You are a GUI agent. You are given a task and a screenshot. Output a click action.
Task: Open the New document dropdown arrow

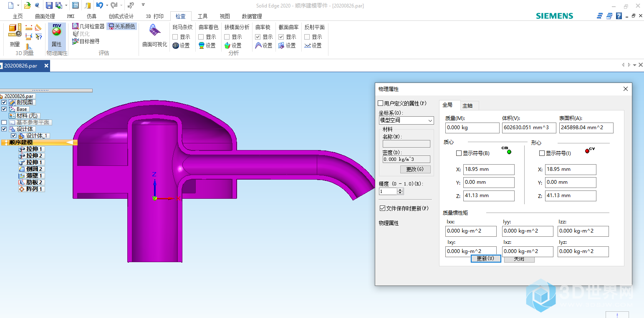(x=18, y=5)
